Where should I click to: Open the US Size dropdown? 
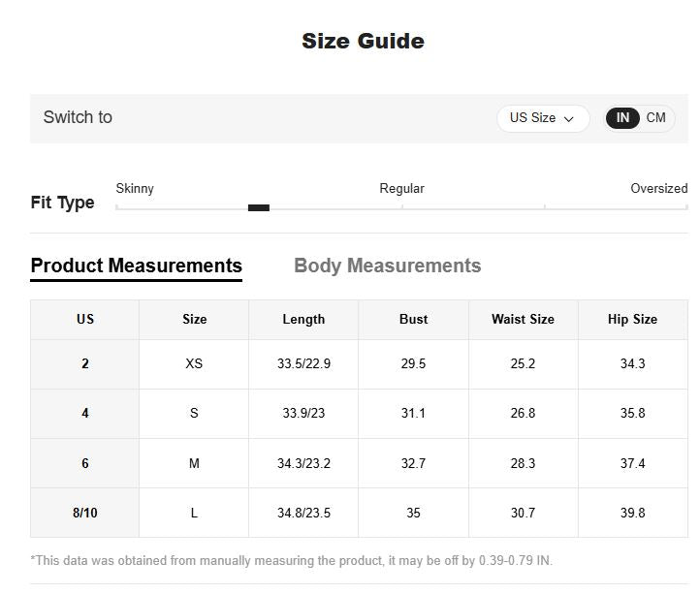[541, 118]
